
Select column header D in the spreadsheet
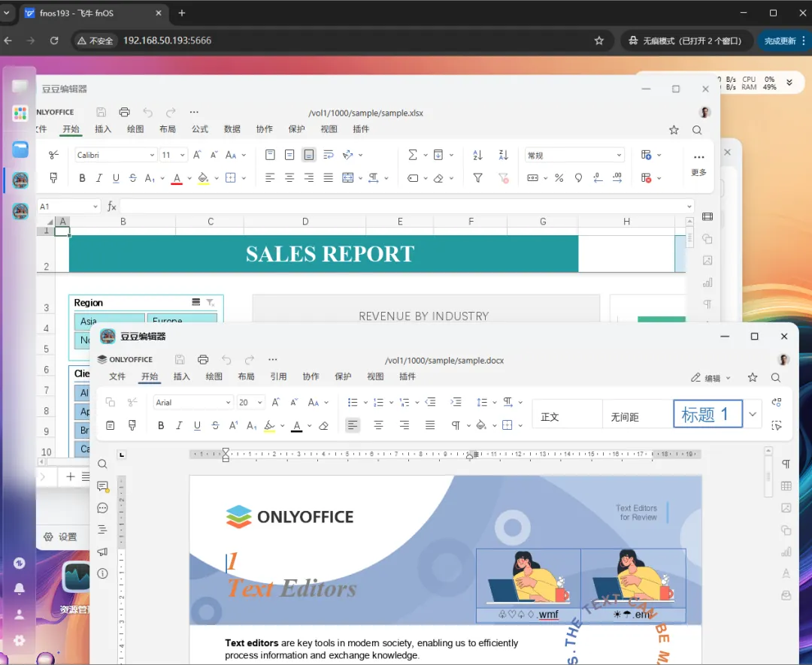pos(305,222)
